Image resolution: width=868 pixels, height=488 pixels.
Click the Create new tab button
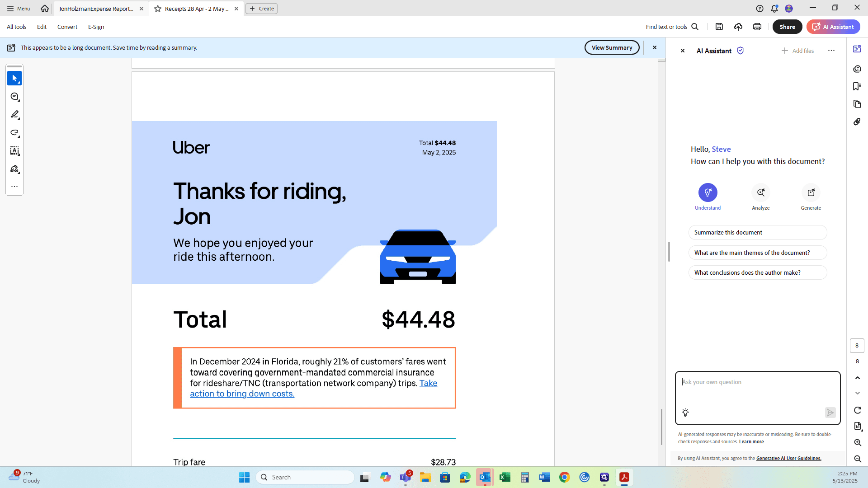pyautogui.click(x=261, y=9)
